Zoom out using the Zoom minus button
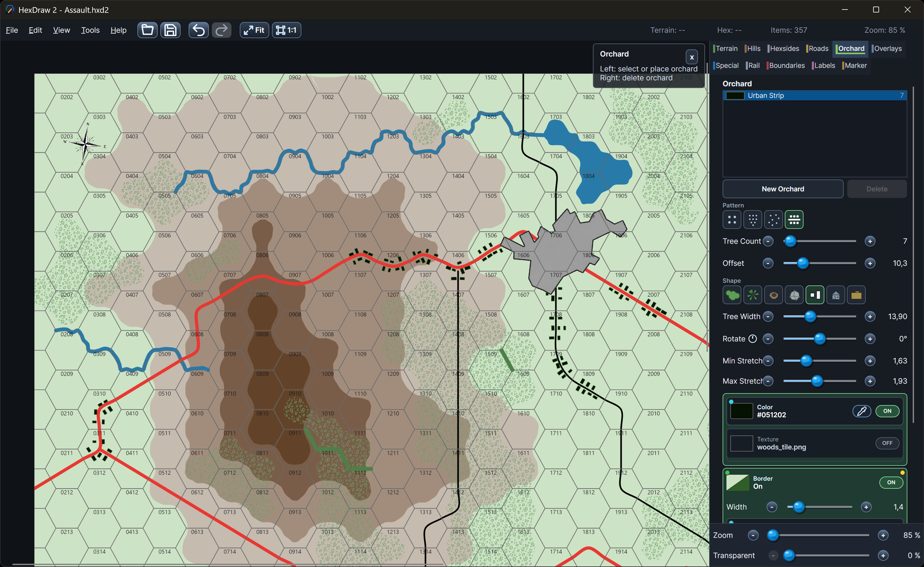 [753, 535]
